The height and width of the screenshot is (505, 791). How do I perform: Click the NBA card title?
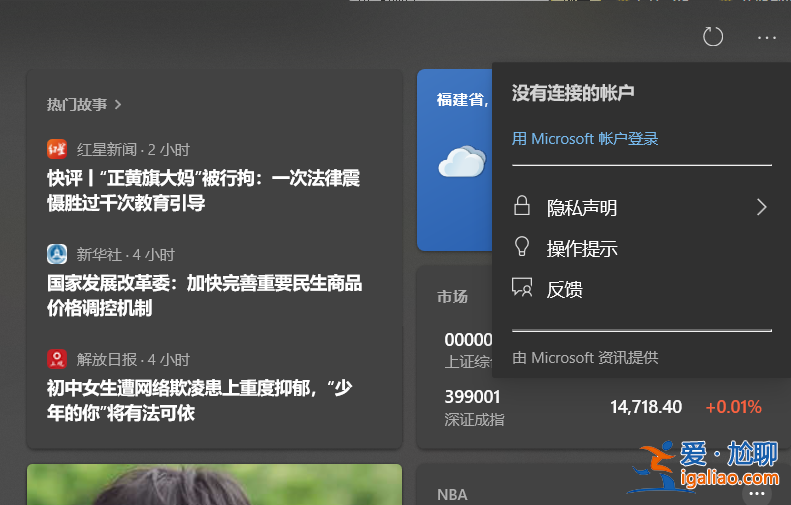(x=452, y=495)
